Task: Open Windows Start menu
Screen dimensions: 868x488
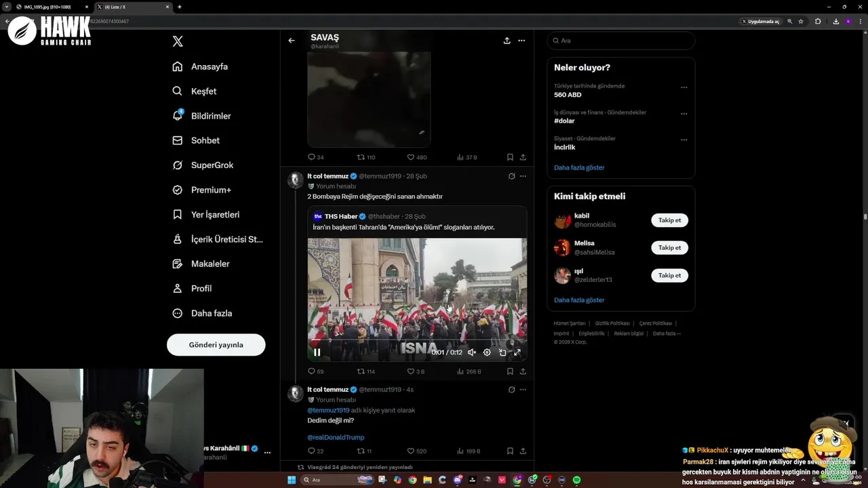Action: click(292, 480)
